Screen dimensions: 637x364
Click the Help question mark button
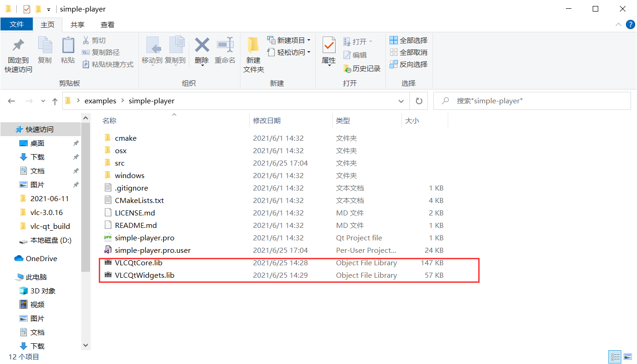tap(631, 24)
